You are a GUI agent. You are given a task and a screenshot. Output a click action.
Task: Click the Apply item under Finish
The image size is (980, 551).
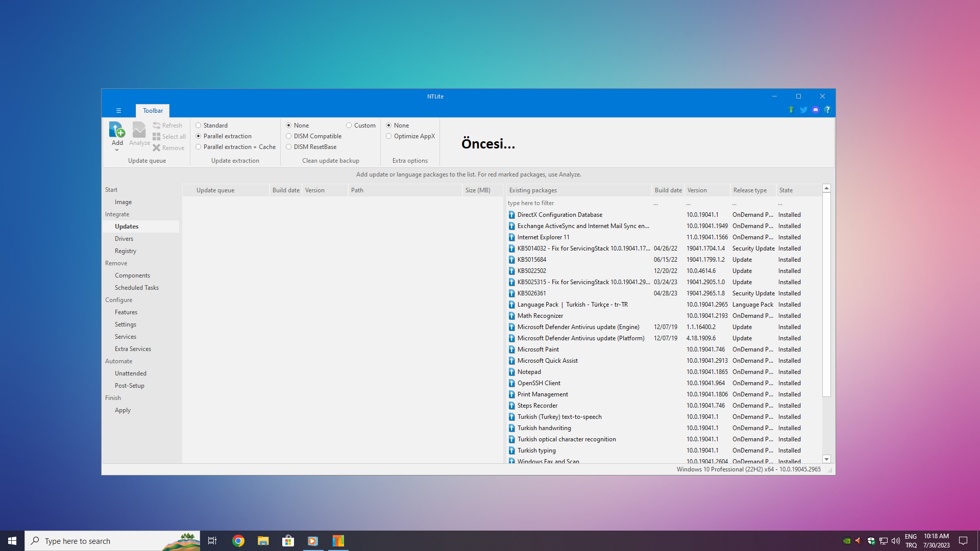point(122,410)
